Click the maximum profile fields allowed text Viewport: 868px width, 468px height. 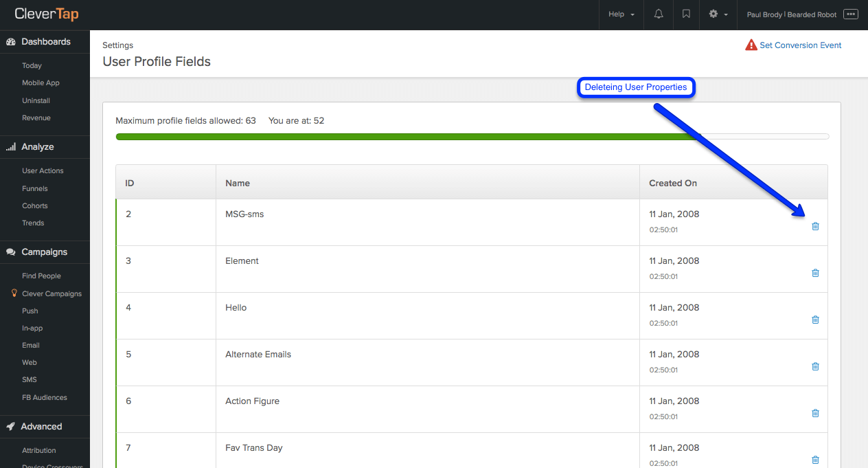185,120
